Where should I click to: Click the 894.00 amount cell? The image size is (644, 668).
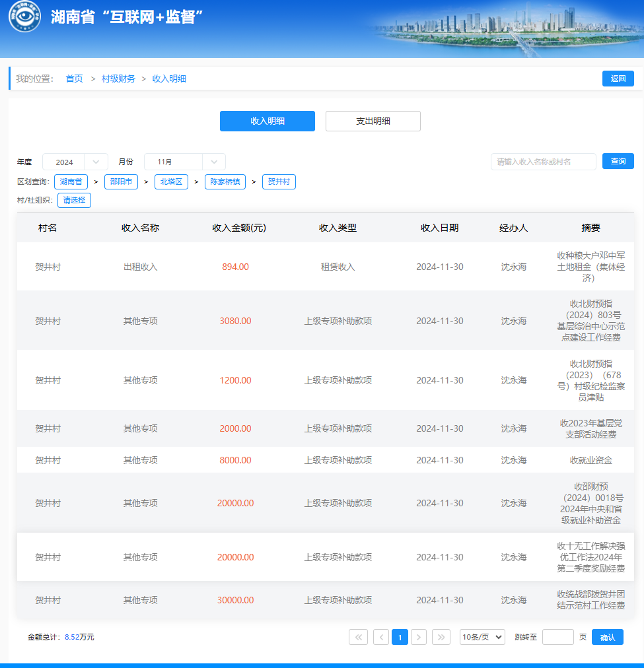pyautogui.click(x=235, y=267)
